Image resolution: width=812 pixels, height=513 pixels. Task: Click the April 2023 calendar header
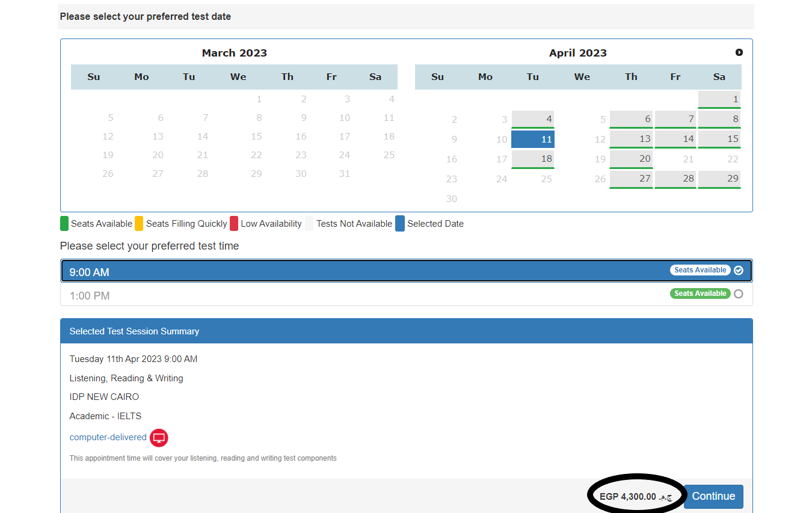578,52
